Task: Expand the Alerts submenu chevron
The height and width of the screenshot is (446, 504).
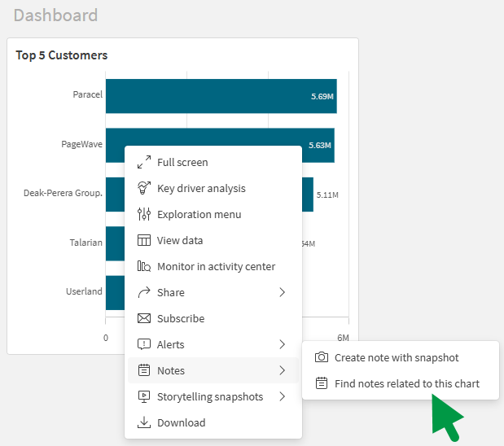Action: (283, 344)
